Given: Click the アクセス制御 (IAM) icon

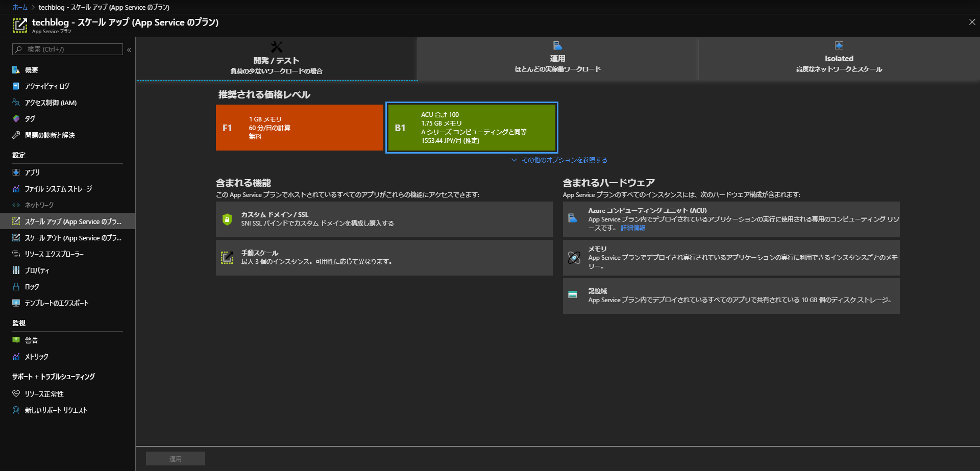Looking at the screenshot, I should pyautogui.click(x=16, y=103).
